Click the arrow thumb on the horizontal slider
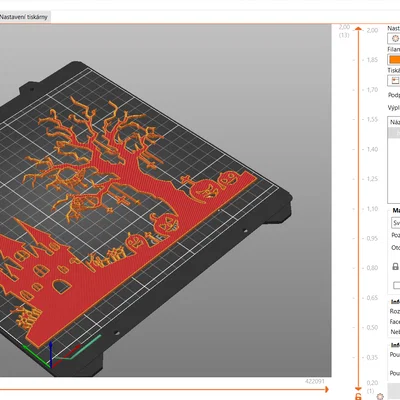 [x=326, y=389]
